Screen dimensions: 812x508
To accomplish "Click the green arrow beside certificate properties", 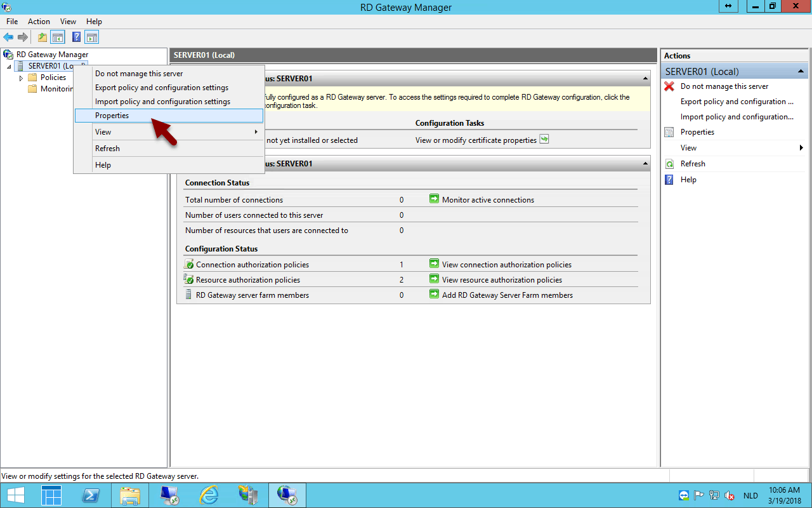I will 544,139.
